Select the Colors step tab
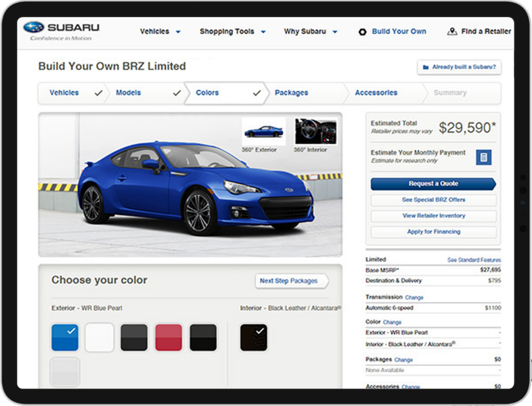The height and width of the screenshot is (406, 532). (226, 93)
